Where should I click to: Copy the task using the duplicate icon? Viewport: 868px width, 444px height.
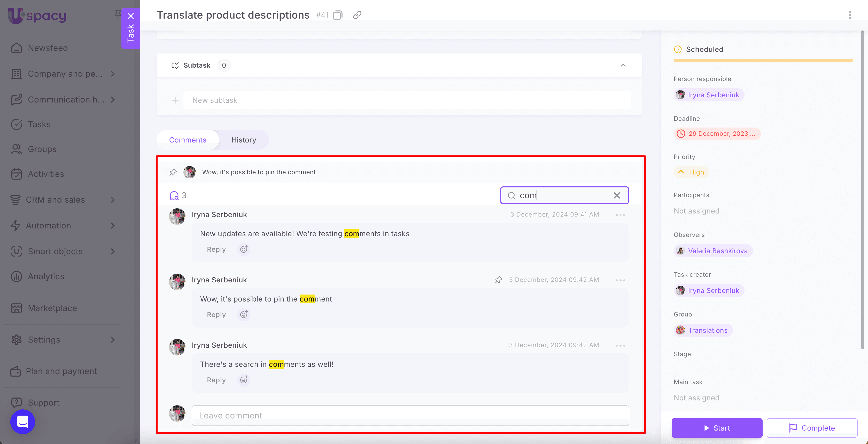coord(338,15)
